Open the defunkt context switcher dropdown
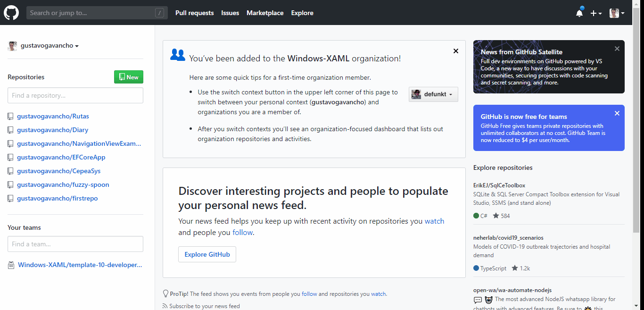The width and height of the screenshot is (644, 310). point(433,94)
